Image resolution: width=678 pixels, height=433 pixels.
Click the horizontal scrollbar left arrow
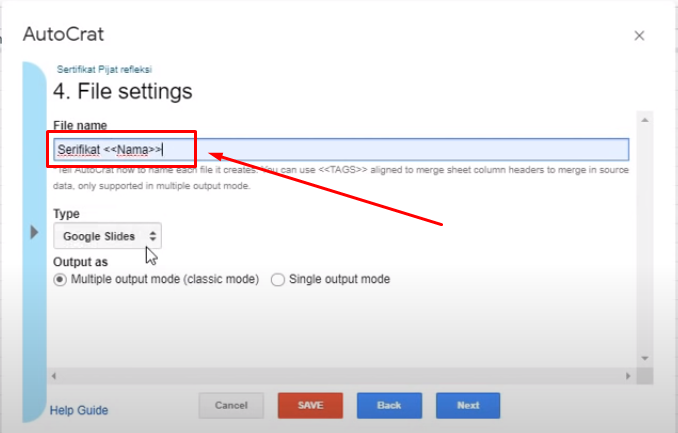click(54, 376)
